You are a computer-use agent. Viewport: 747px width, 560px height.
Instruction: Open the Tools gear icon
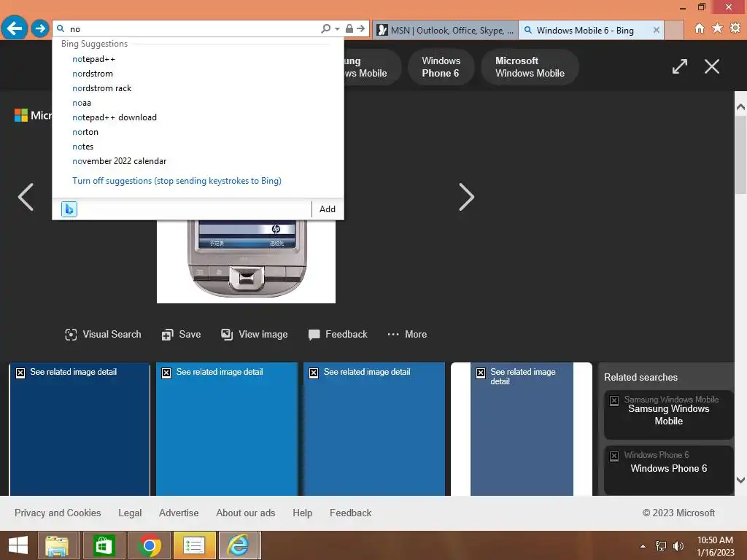735,28
